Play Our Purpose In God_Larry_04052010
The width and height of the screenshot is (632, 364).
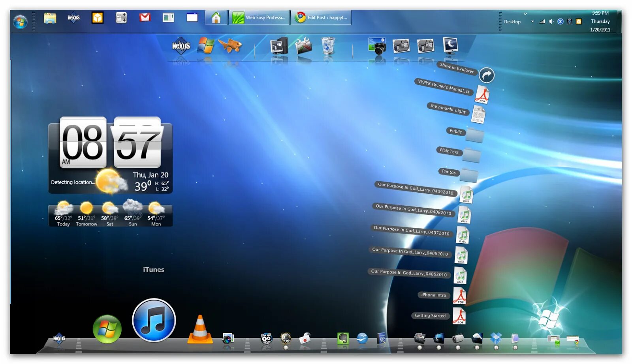click(460, 276)
